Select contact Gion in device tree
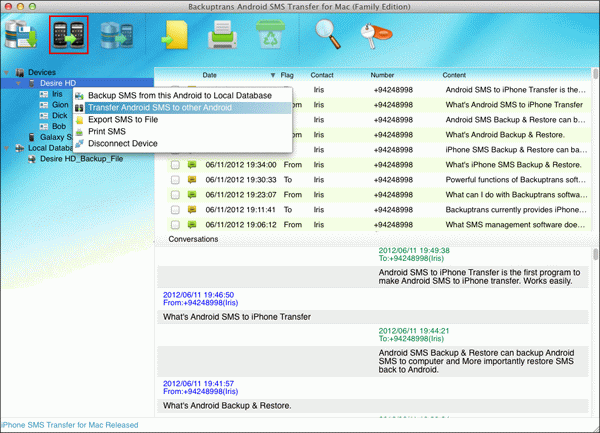The height and width of the screenshot is (433, 600). click(60, 104)
